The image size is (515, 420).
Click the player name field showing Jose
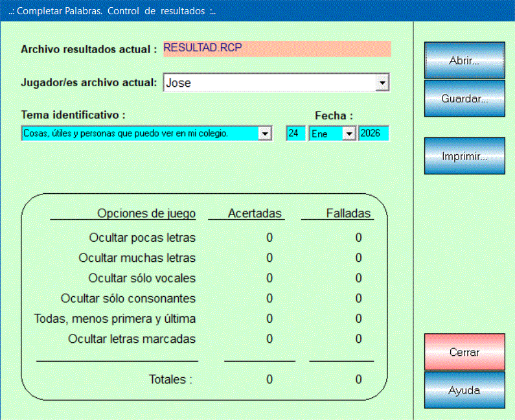(x=269, y=83)
